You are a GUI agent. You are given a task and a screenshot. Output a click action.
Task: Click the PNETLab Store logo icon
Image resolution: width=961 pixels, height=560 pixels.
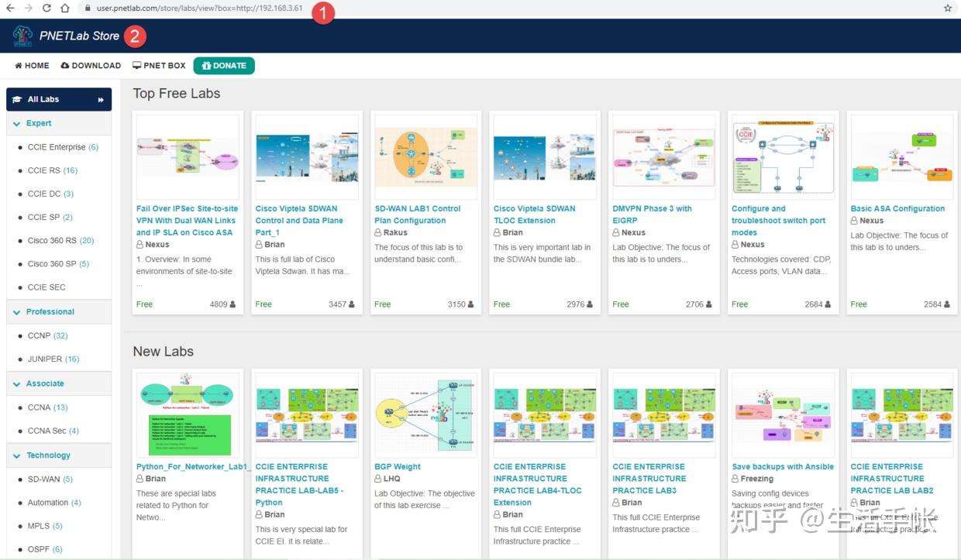tap(22, 36)
